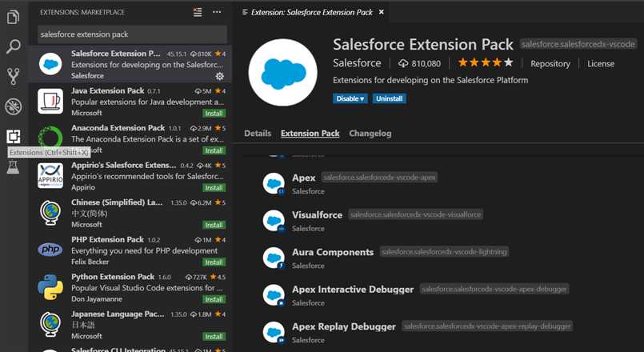Viewport: 644px width, 352px height.
Task: Install the Java Extension Pack
Action: click(x=214, y=114)
